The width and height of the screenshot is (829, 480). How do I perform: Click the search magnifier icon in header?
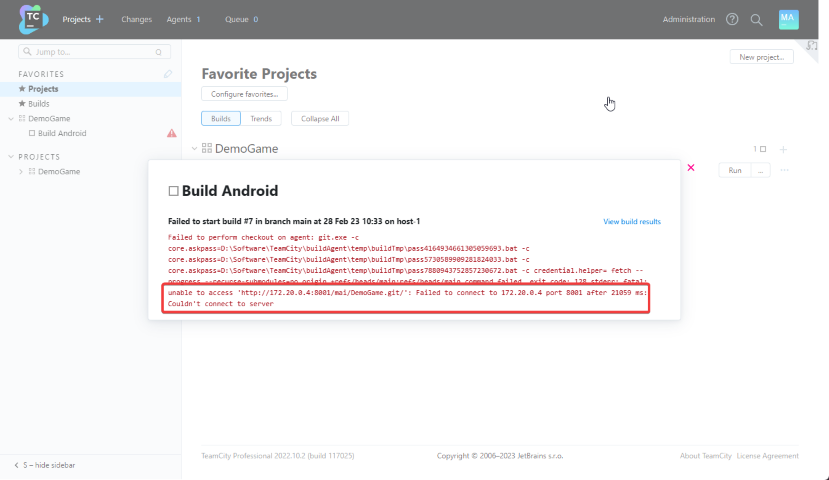tap(756, 19)
